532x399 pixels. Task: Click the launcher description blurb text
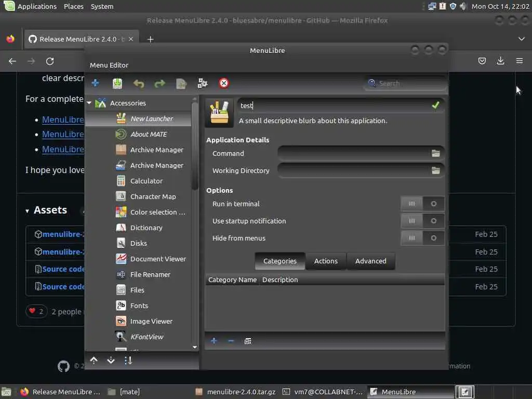(x=313, y=121)
